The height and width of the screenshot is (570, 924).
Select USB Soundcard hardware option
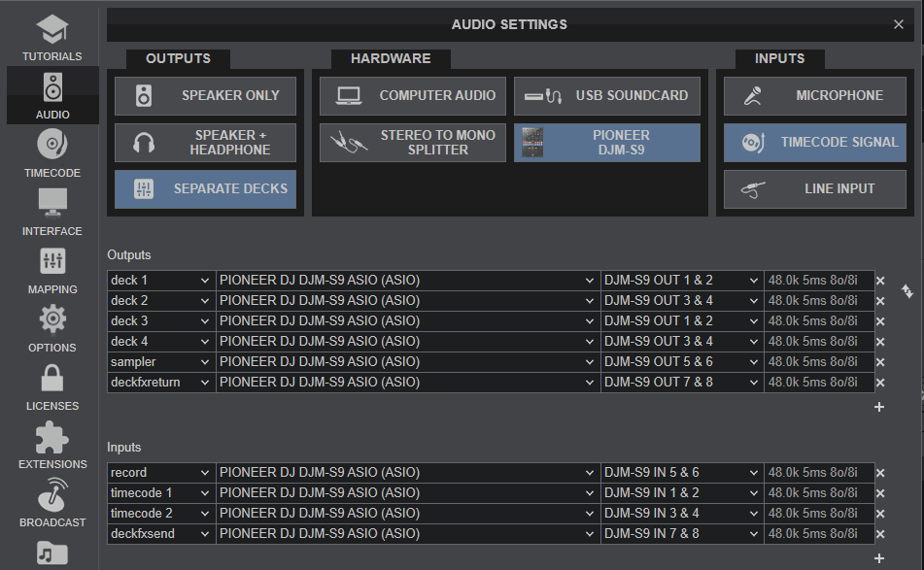[607, 95]
